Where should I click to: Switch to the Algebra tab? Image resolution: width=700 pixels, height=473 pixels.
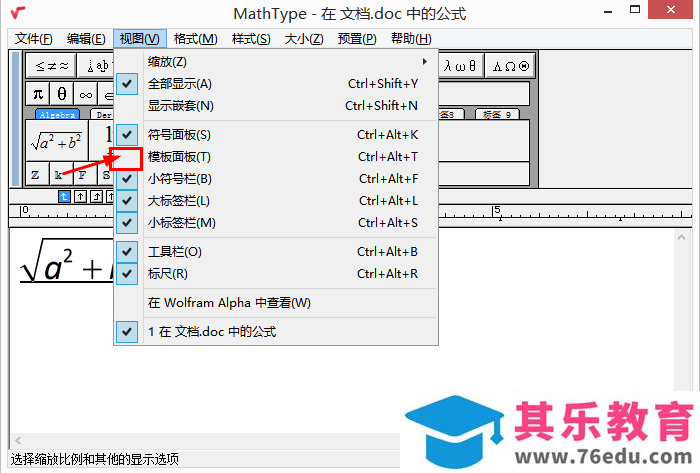point(57,115)
